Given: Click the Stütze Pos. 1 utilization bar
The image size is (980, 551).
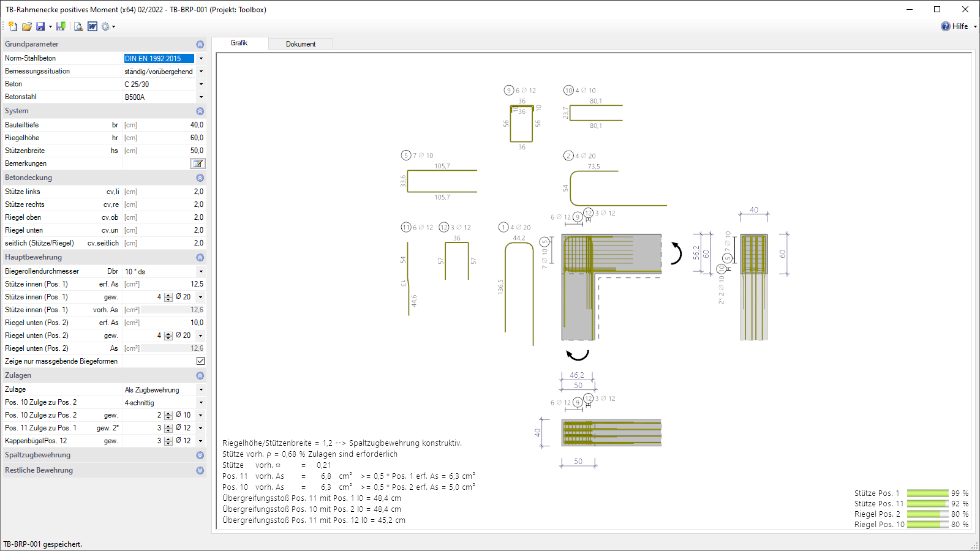Looking at the screenshot, I should click(x=927, y=493).
